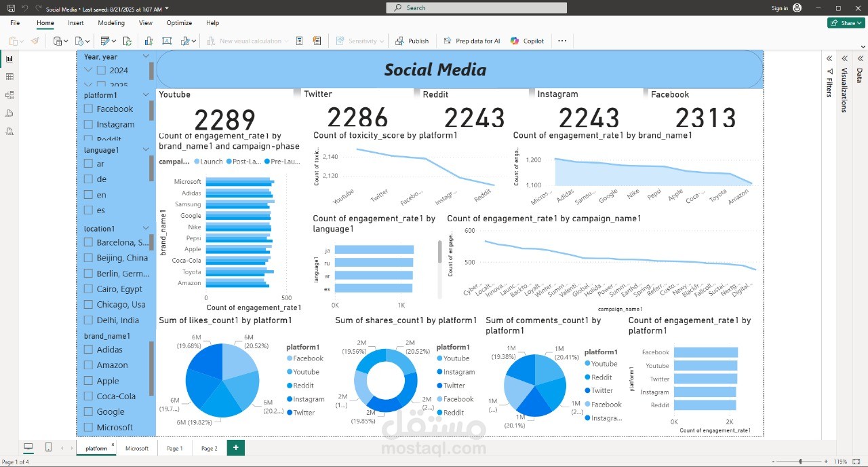Click the Format painter brush icon
Viewport: 868px width, 467px height.
pos(35,41)
